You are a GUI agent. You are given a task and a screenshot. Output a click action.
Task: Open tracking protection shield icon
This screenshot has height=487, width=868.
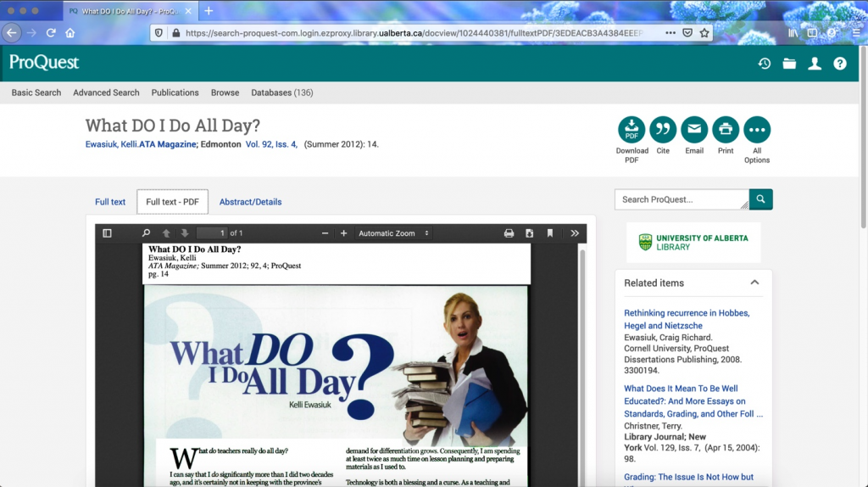pos(159,33)
